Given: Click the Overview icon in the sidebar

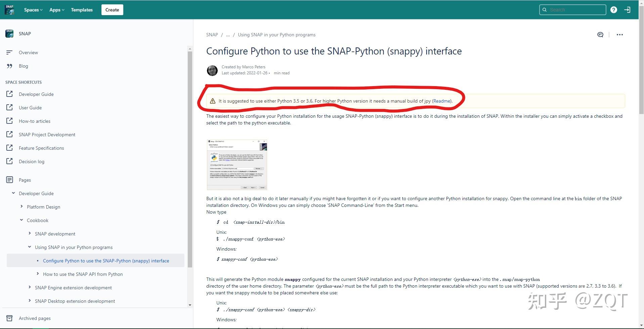Looking at the screenshot, I should (x=9, y=52).
